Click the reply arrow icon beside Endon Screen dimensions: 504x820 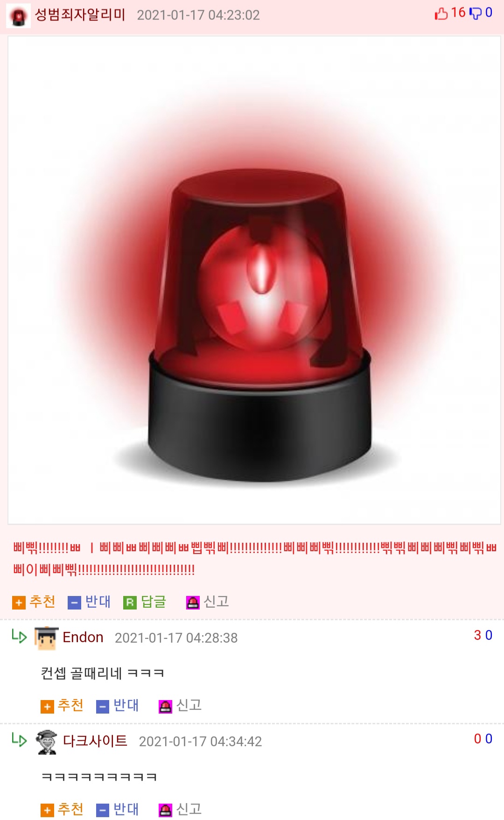[x=19, y=636]
